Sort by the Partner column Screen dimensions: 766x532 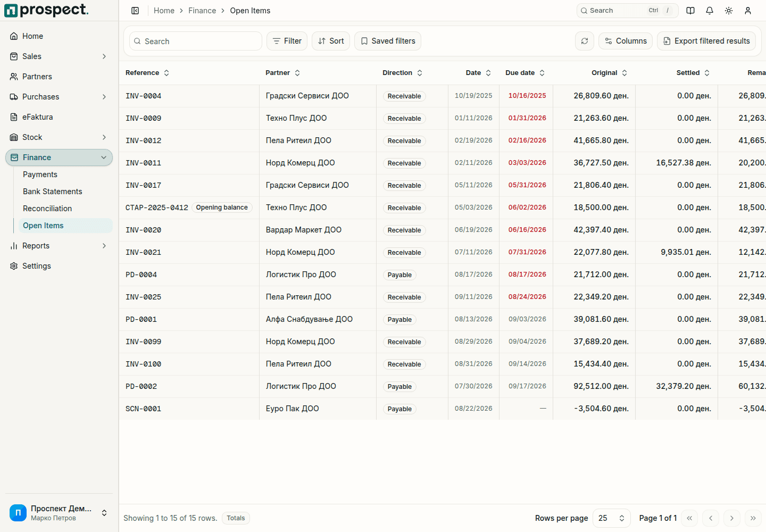pos(283,73)
